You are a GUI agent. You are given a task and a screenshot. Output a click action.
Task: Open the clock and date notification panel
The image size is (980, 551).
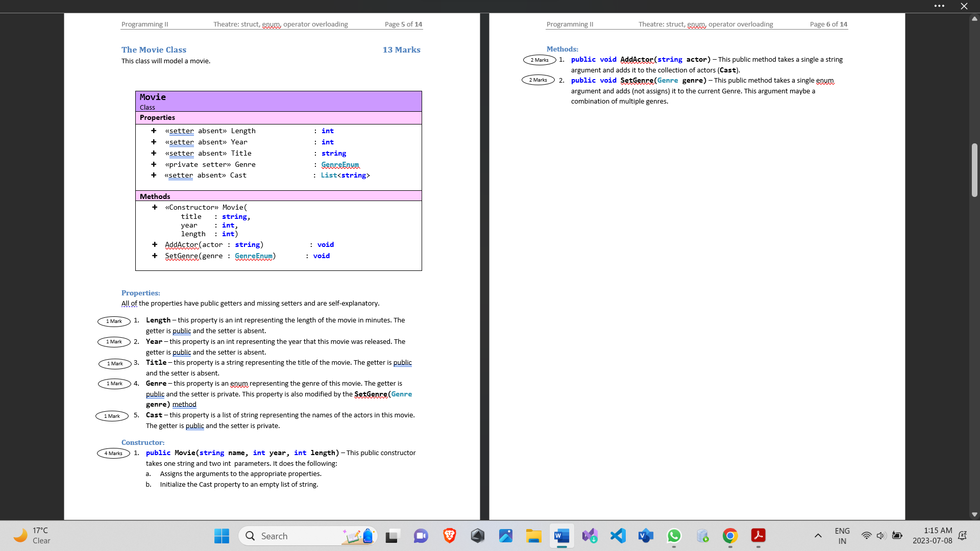[932, 536]
